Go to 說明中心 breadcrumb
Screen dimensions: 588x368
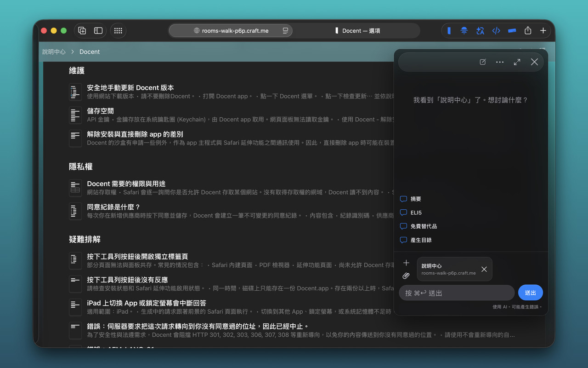click(54, 52)
